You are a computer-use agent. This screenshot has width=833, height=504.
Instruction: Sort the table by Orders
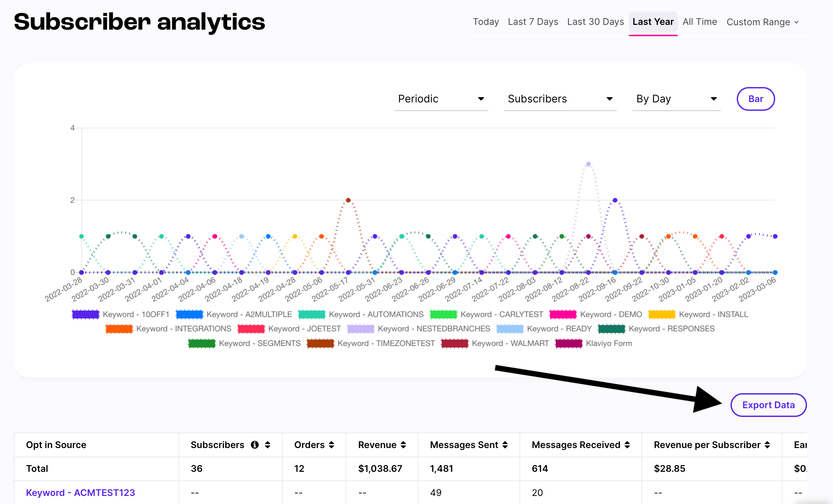coord(332,445)
